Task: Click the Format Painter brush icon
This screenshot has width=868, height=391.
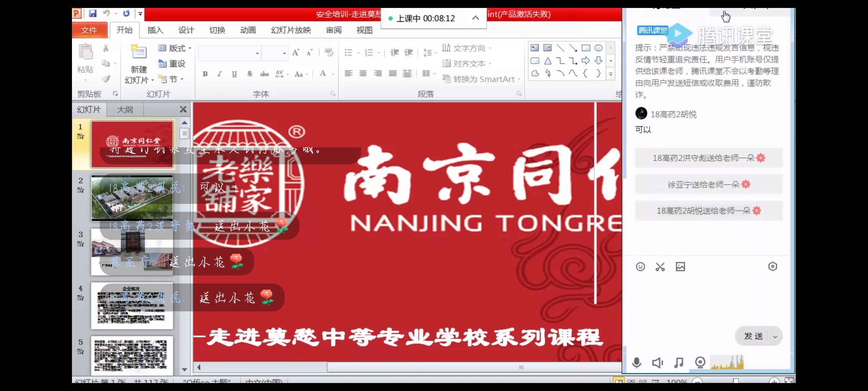Action: coord(106,79)
